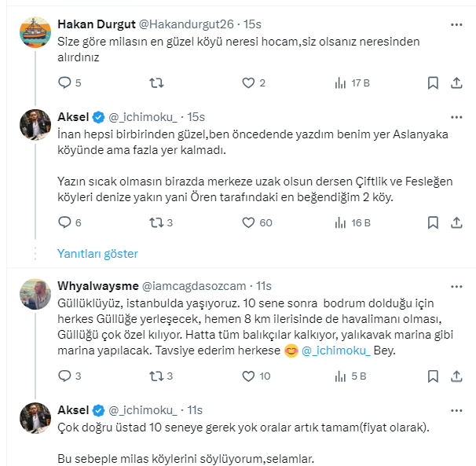Open the @_ichimoku_ mention link
This screenshot has height=466, width=476.
tap(335, 350)
